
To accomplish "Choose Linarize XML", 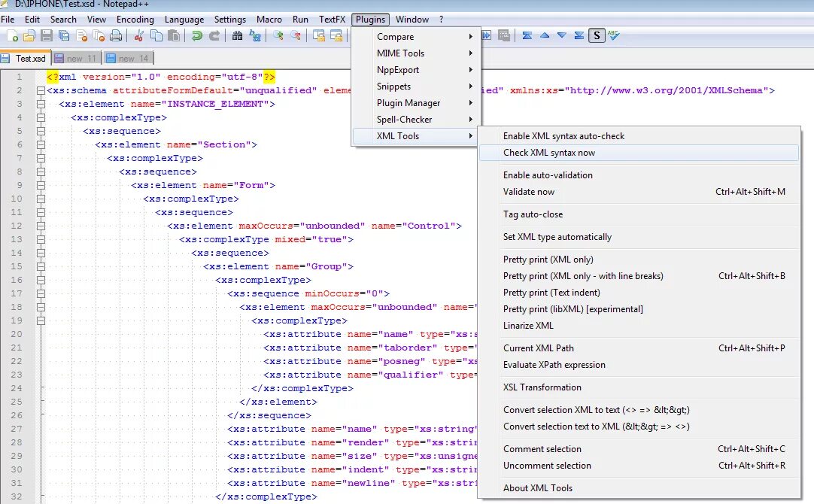I will 639,326.
